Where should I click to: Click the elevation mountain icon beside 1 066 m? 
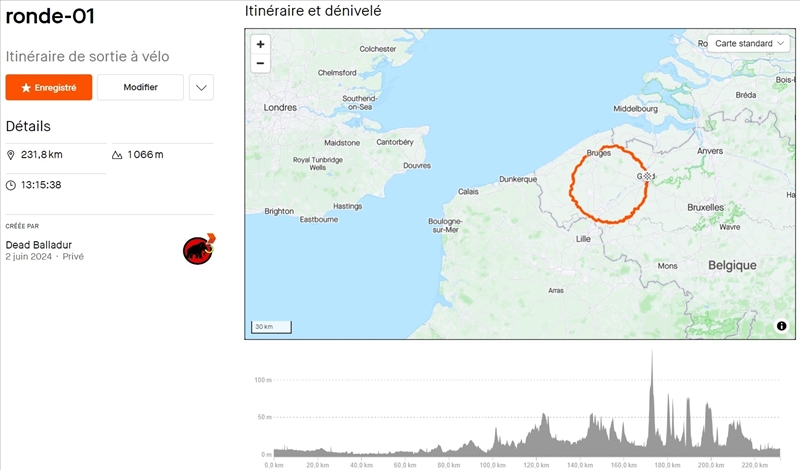tap(117, 155)
